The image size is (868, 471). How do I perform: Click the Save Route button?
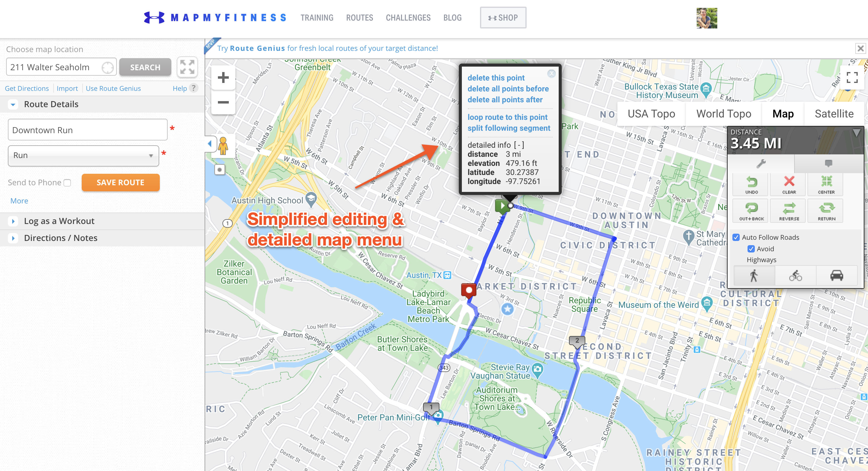120,183
